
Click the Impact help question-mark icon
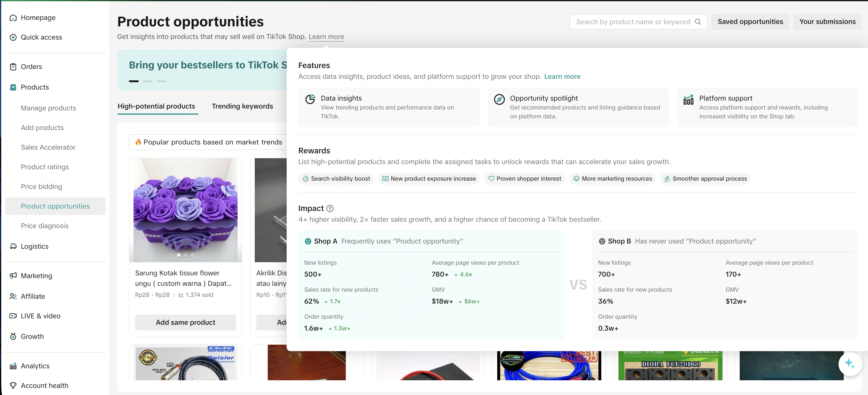[x=330, y=209]
